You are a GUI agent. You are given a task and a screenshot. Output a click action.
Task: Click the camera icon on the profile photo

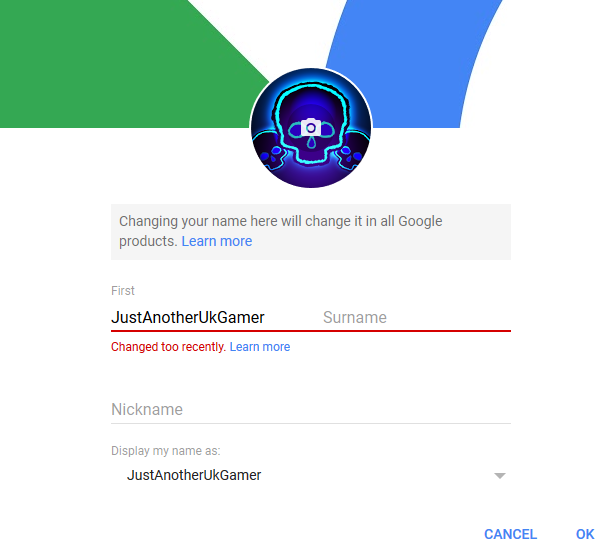point(311,127)
